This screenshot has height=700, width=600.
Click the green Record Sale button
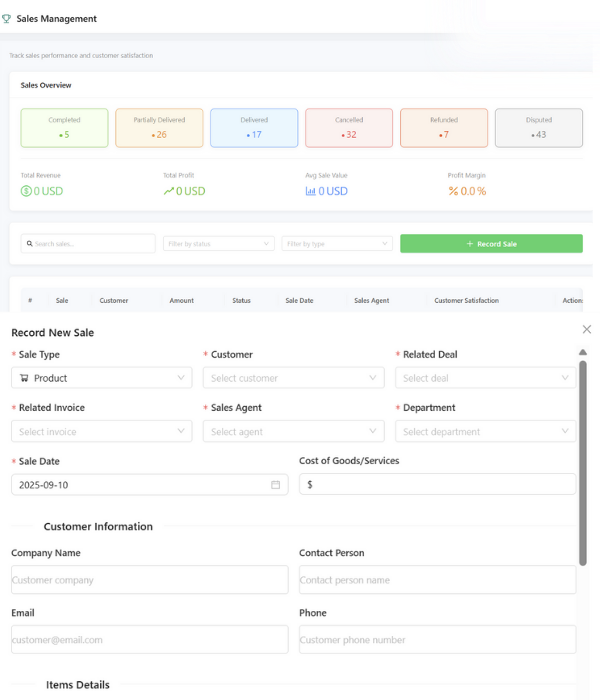pos(491,244)
